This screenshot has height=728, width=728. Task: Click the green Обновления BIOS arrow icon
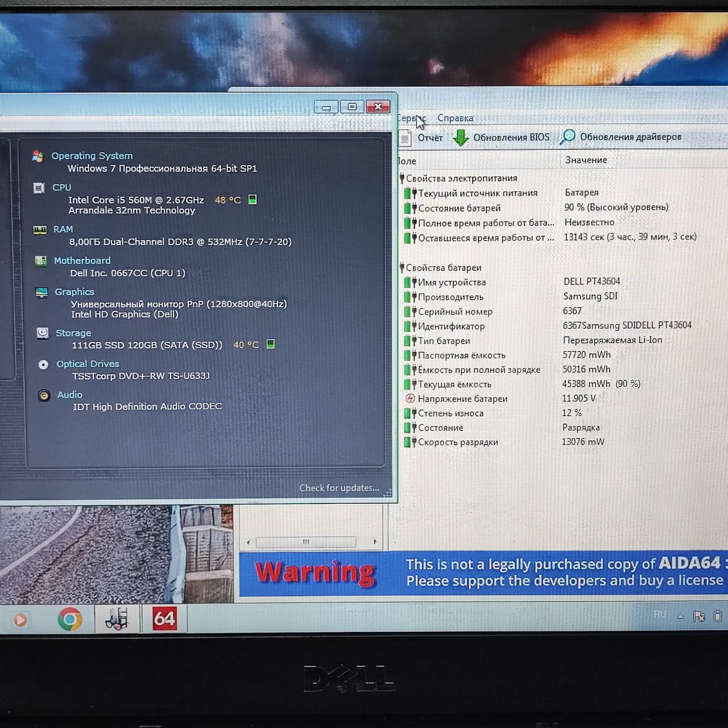click(461, 138)
